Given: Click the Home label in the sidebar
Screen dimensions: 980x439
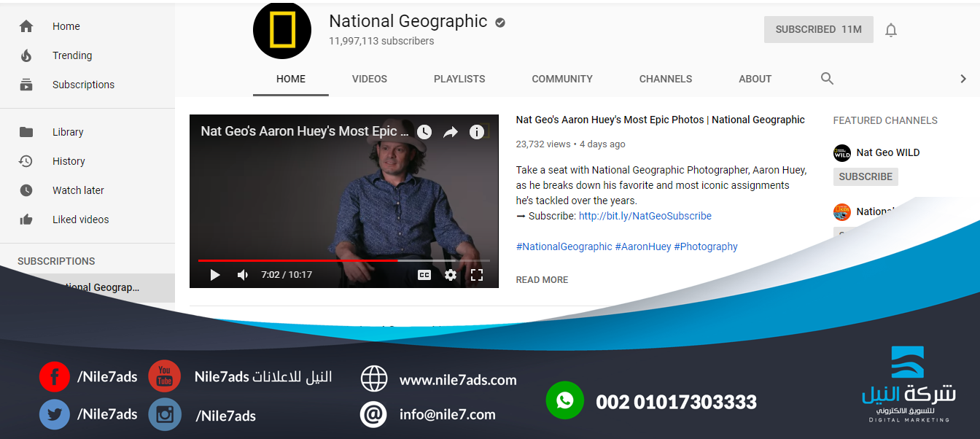Looking at the screenshot, I should (66, 26).
